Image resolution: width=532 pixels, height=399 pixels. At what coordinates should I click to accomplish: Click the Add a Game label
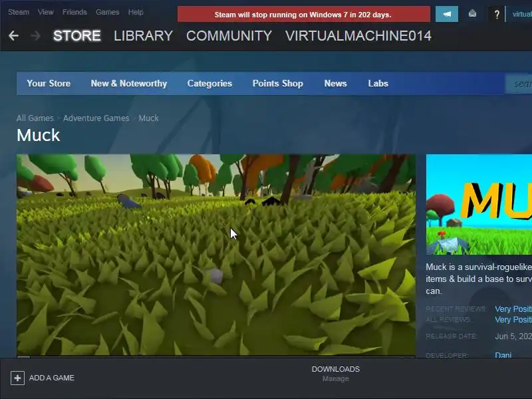coord(52,378)
